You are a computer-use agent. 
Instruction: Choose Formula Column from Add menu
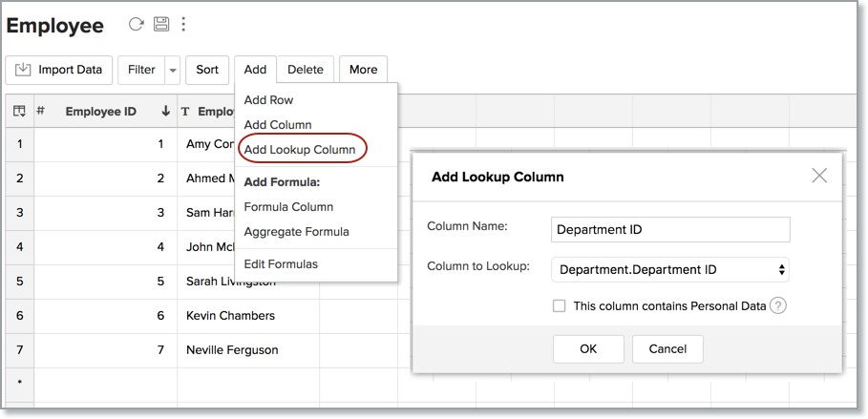tap(288, 206)
